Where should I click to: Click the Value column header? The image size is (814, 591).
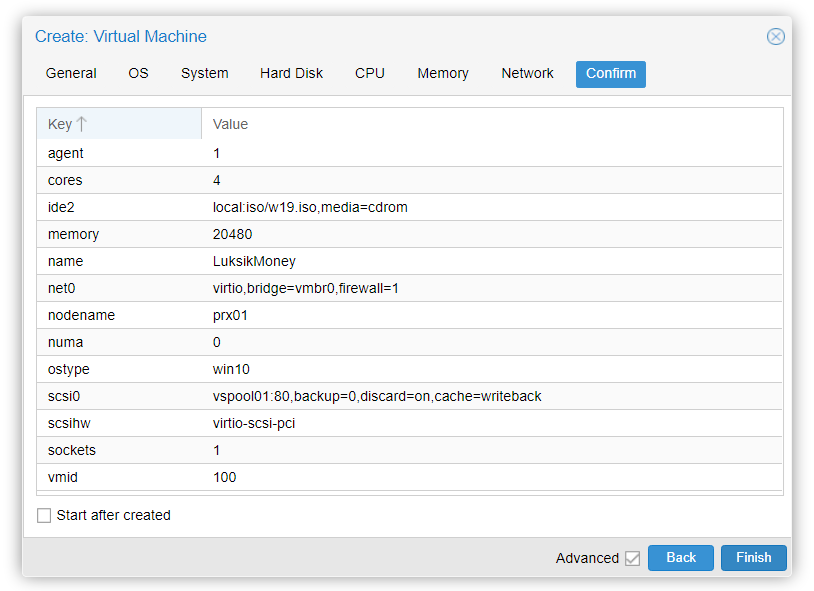pyautogui.click(x=230, y=124)
